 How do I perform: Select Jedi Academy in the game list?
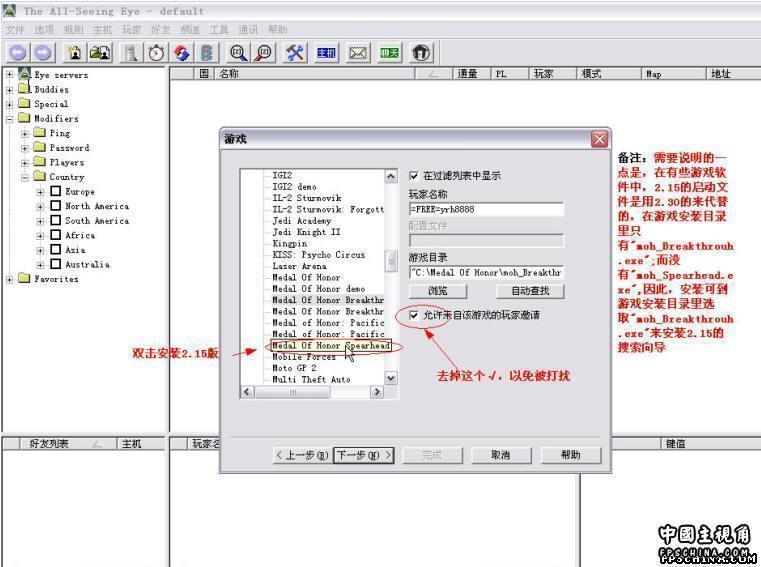301,221
